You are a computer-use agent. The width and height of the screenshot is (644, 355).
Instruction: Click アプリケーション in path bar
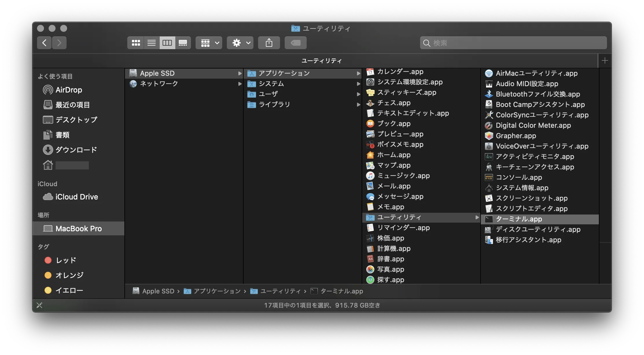point(212,291)
